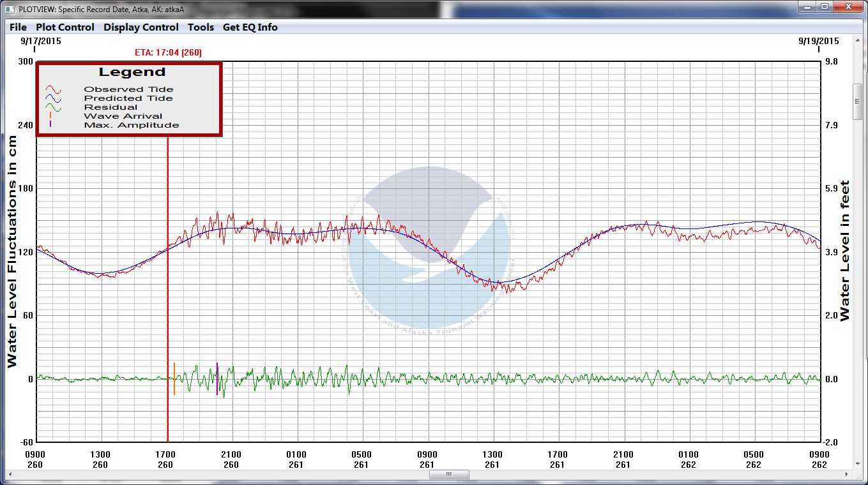Click the purple Max. Amplitude legend symbol

[x=50, y=124]
